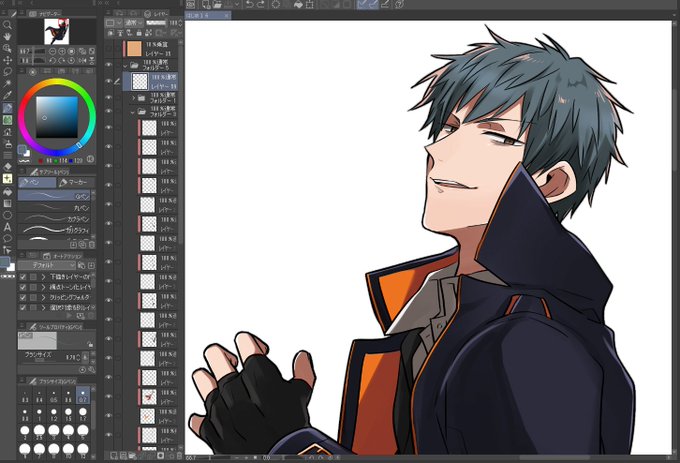Select the Eraser tool
Viewport: 680px width, 463px height.
click(x=7, y=167)
